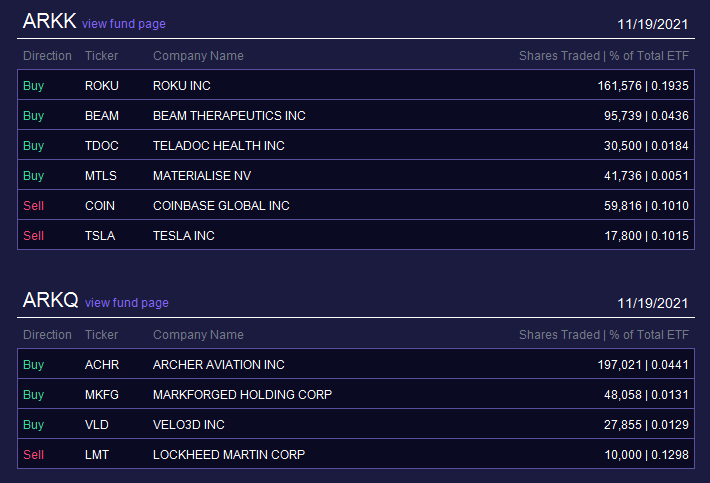Click the ARKQ fund title heading
This screenshot has height=483, width=710.
point(51,300)
